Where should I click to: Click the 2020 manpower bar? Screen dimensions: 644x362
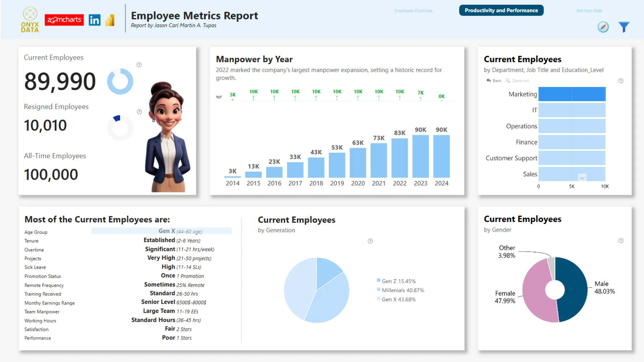[x=358, y=163]
